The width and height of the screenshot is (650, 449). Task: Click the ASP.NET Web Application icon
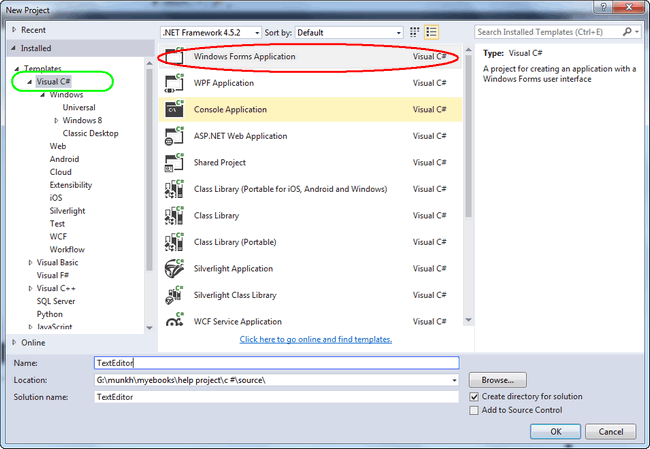pos(174,136)
